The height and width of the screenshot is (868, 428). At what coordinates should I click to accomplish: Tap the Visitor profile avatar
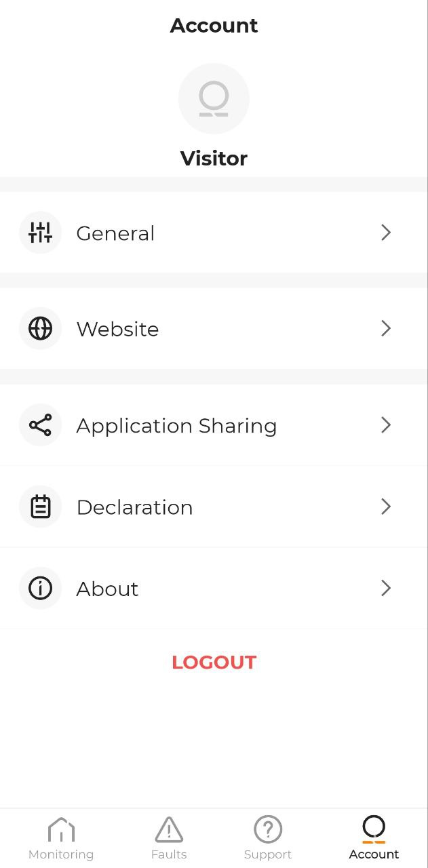(x=214, y=99)
